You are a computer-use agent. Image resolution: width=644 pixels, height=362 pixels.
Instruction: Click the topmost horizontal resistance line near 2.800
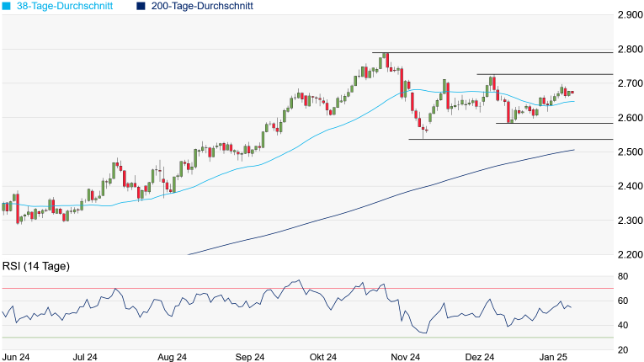click(505, 53)
